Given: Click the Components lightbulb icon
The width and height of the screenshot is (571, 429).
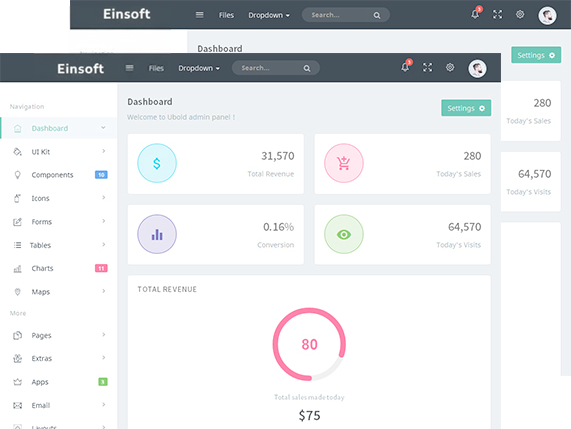Looking at the screenshot, I should [x=17, y=175].
